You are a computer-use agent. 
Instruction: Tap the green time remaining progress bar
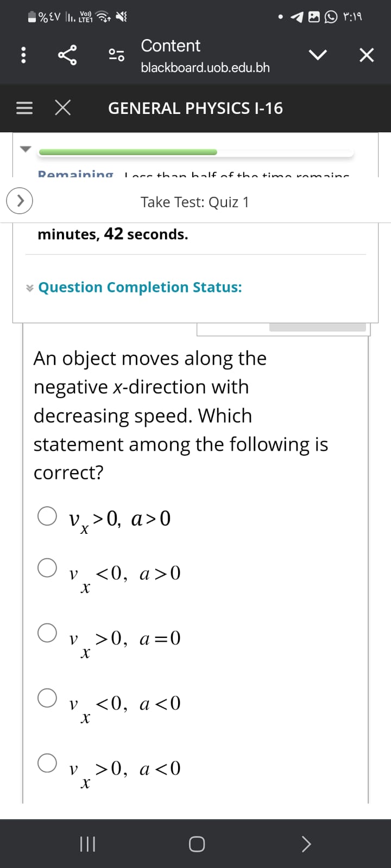127,152
